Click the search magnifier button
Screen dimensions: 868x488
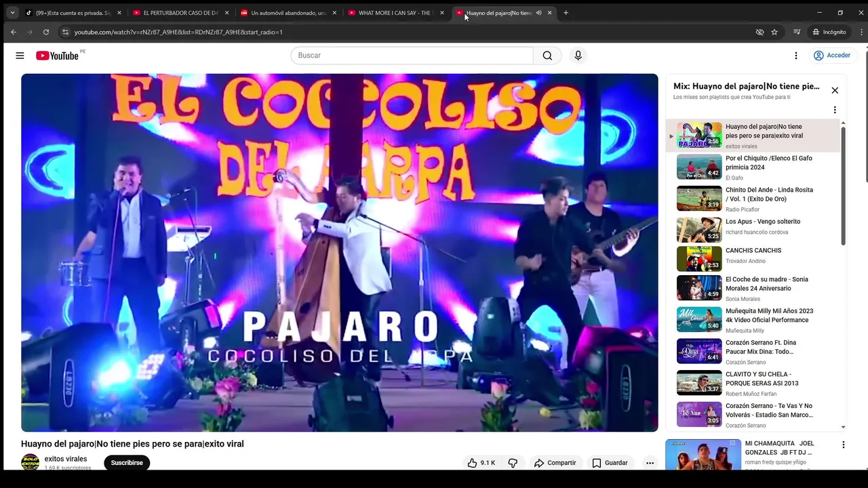[x=547, y=56]
